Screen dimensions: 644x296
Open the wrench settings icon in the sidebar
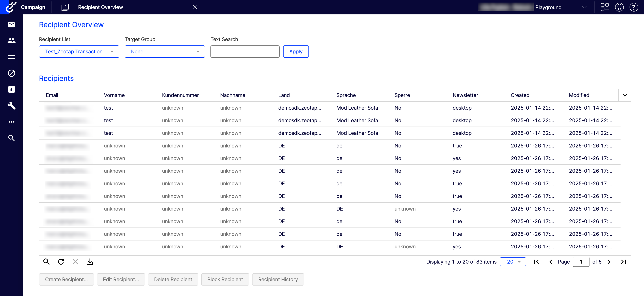(x=12, y=106)
